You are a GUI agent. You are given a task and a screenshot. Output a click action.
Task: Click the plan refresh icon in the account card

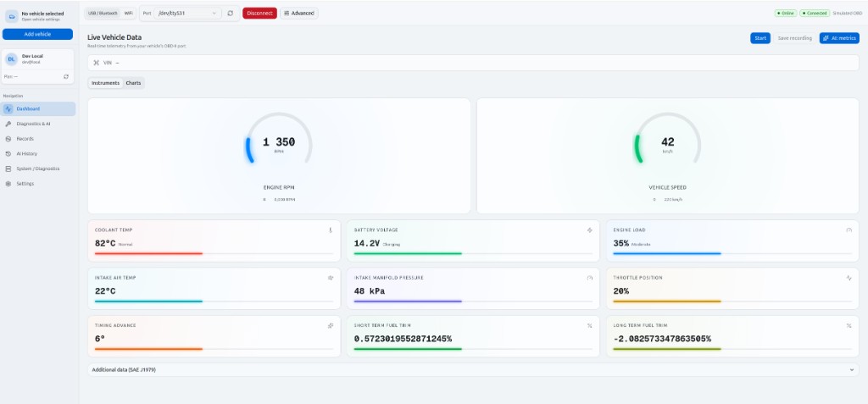[66, 77]
